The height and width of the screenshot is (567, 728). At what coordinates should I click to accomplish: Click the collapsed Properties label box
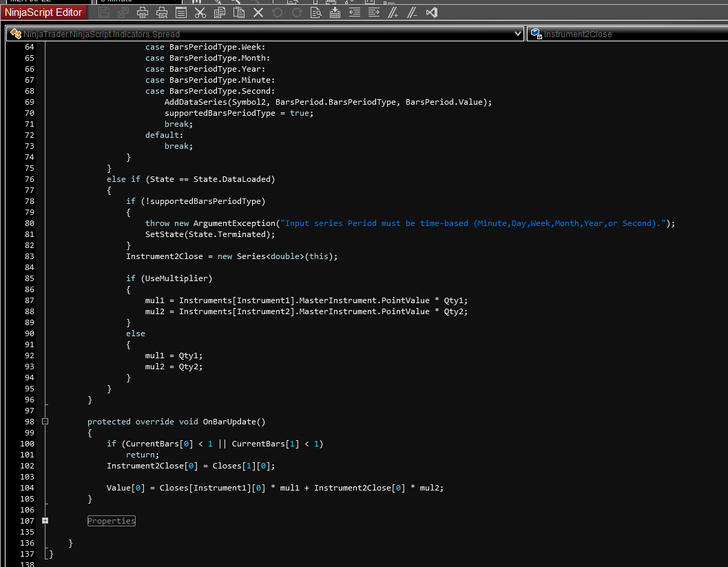pyautogui.click(x=112, y=521)
